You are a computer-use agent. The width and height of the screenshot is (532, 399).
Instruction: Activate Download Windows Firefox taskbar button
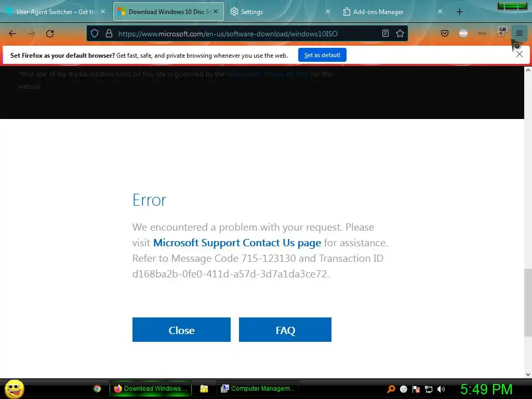point(150,389)
